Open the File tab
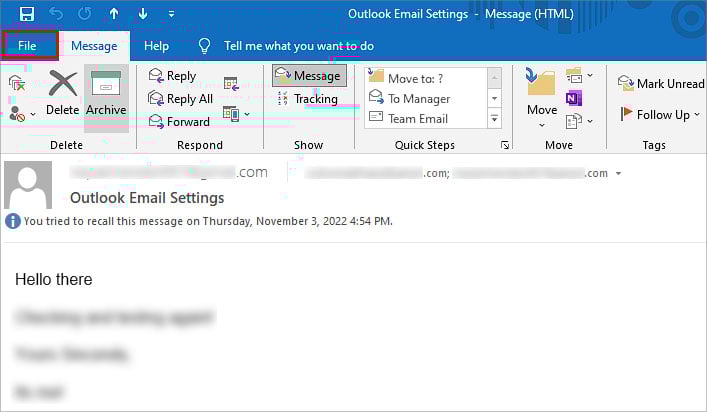 [28, 46]
